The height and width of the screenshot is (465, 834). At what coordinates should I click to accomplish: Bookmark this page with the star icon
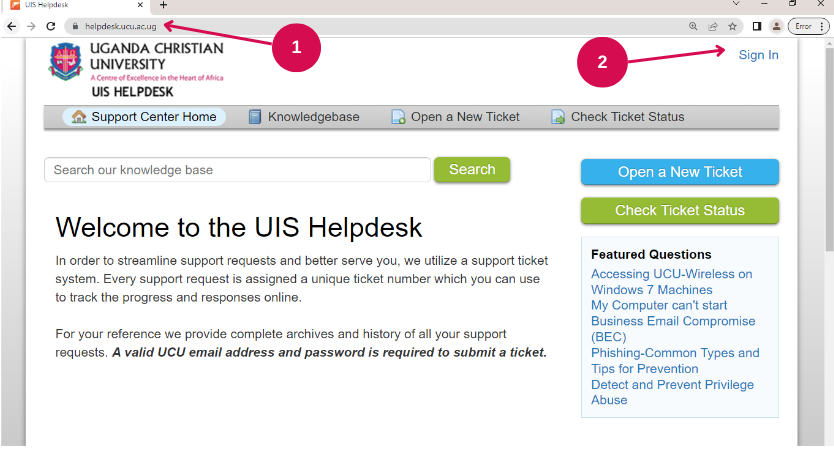point(732,26)
